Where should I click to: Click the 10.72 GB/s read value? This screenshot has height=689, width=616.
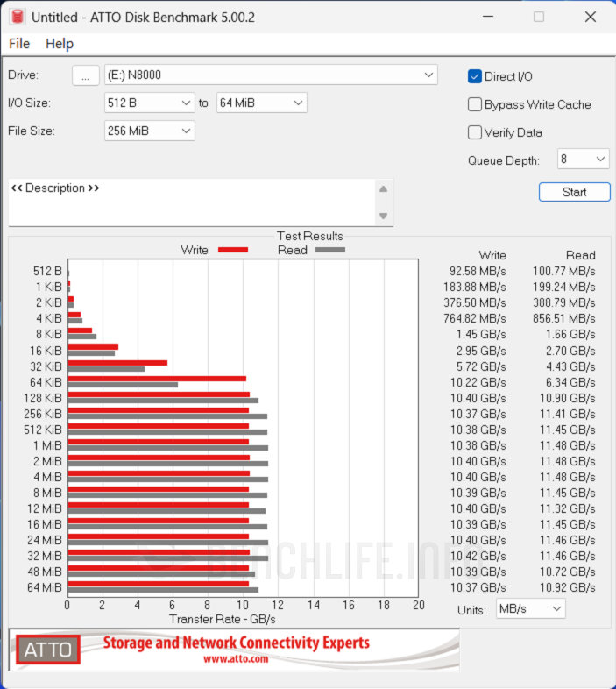click(567, 572)
